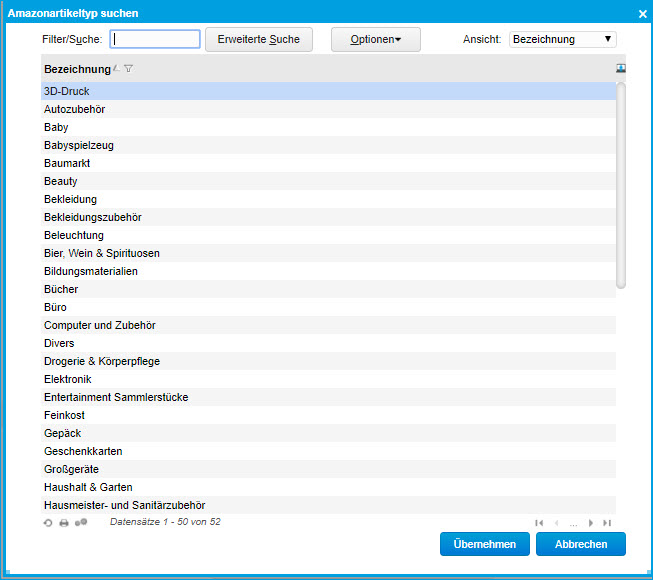The image size is (653, 580).
Task: Jump to the last page of records
Action: tap(607, 523)
